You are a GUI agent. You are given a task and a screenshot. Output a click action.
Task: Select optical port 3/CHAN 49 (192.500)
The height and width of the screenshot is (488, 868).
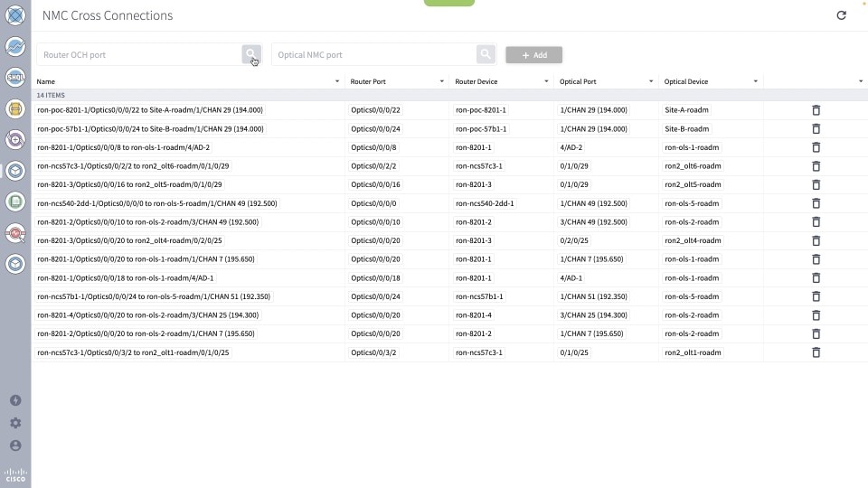(593, 222)
